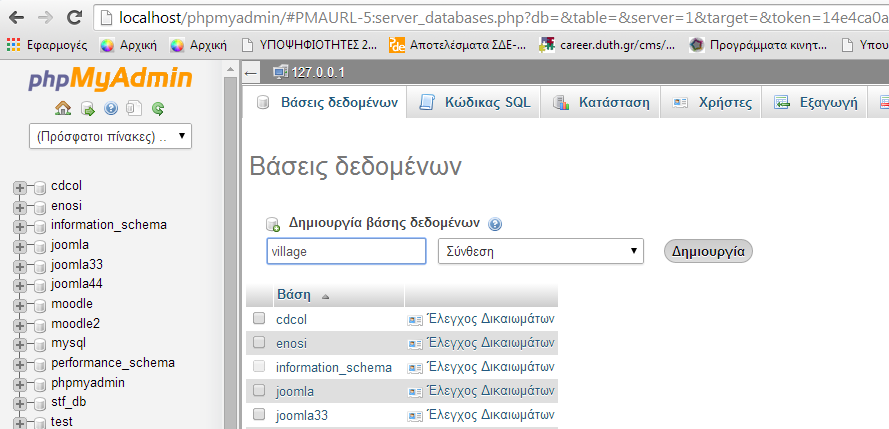Select stf_db in the database tree

click(69, 402)
